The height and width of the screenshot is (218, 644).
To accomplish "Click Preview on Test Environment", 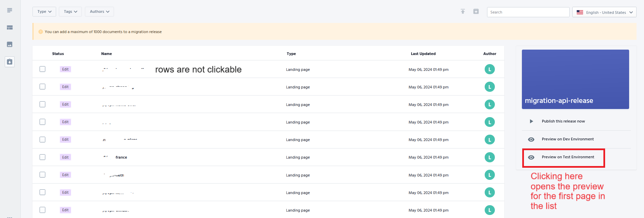I will [568, 157].
